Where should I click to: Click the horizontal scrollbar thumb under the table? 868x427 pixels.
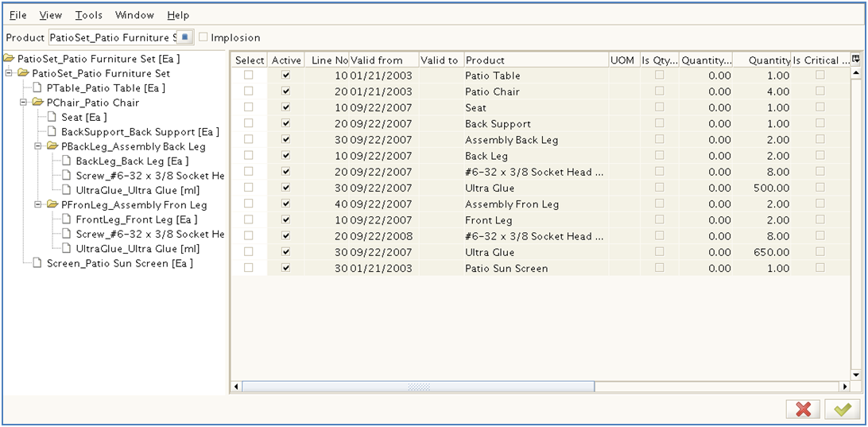click(x=418, y=386)
